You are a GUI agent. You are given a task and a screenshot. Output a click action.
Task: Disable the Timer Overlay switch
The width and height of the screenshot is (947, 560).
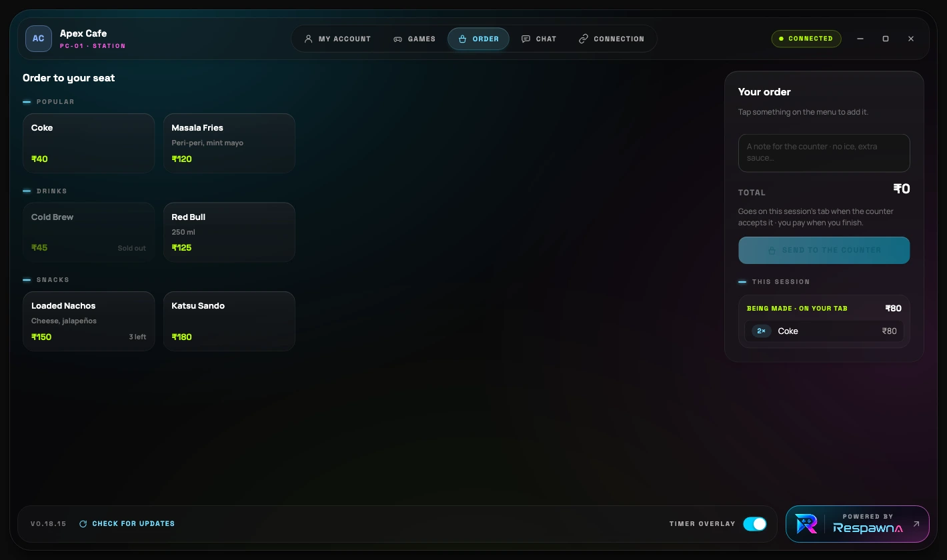755,524
